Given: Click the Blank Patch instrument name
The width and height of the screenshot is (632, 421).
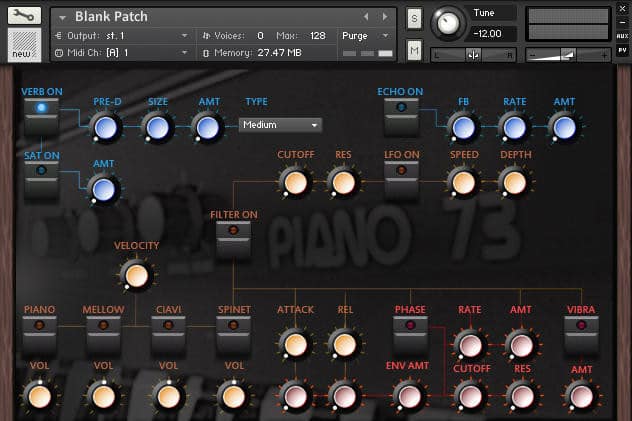Looking at the screenshot, I should [111, 17].
